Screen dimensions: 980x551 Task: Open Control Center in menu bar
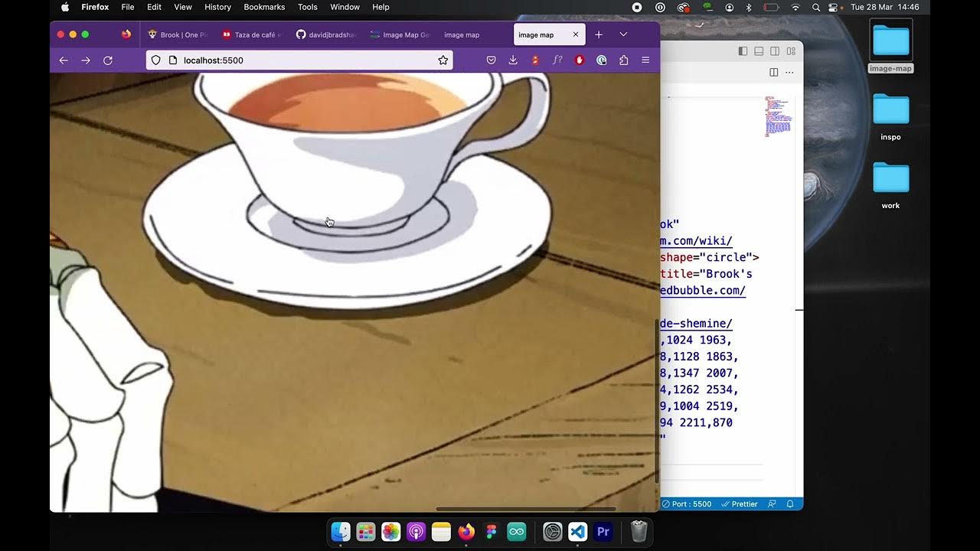point(833,7)
